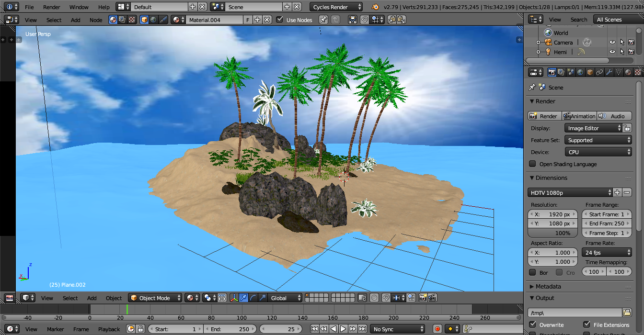Open the Render menu in the top bar

[x=52, y=7]
